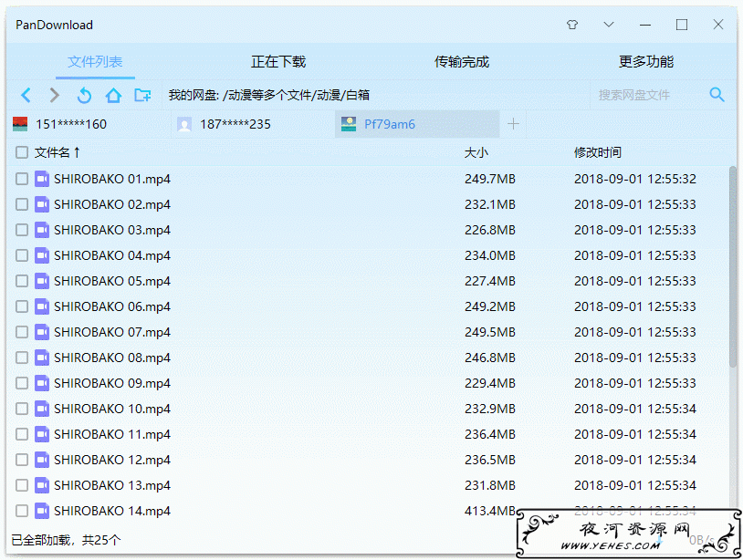Click the 413.4MB size cell

(x=490, y=512)
